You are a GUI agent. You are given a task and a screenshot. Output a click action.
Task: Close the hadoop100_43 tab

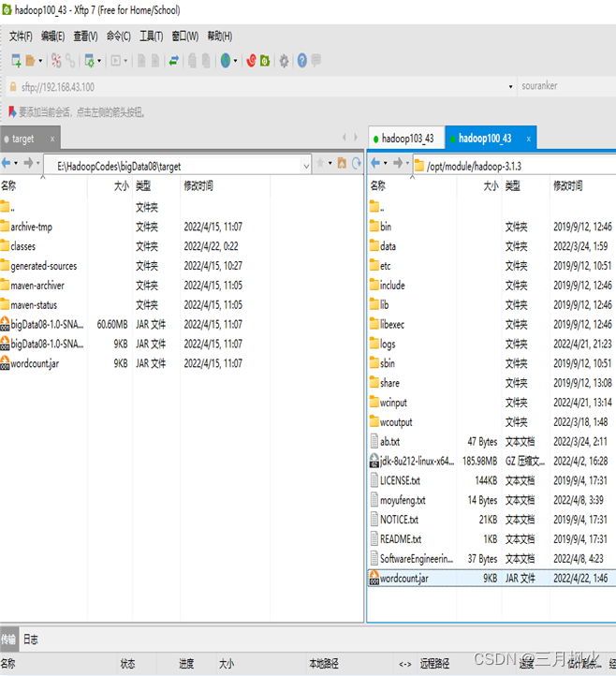click(529, 139)
